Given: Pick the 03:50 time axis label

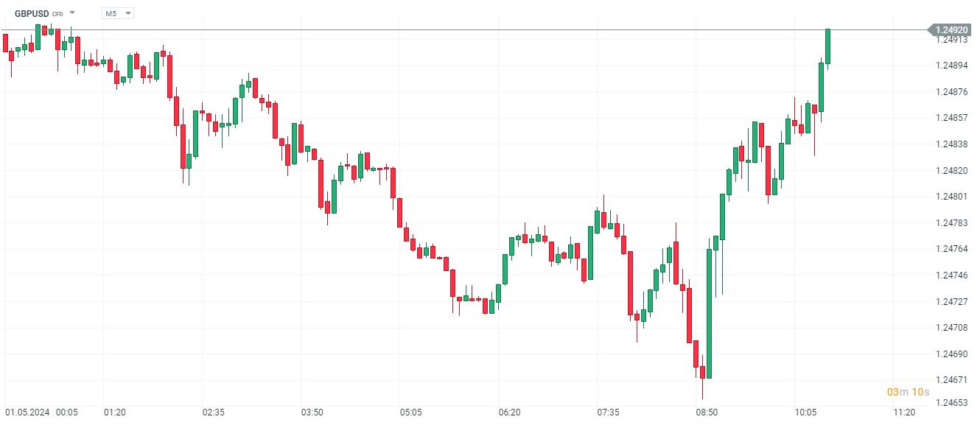Looking at the screenshot, I should [x=312, y=412].
